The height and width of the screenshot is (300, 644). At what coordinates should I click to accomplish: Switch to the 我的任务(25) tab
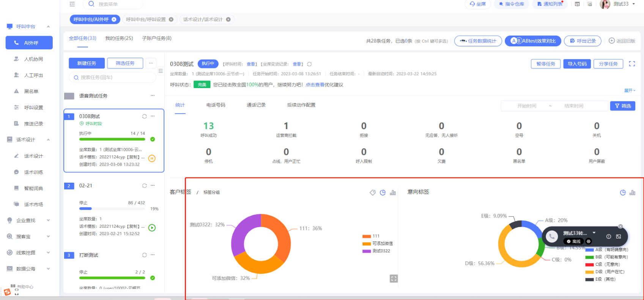pos(119,38)
